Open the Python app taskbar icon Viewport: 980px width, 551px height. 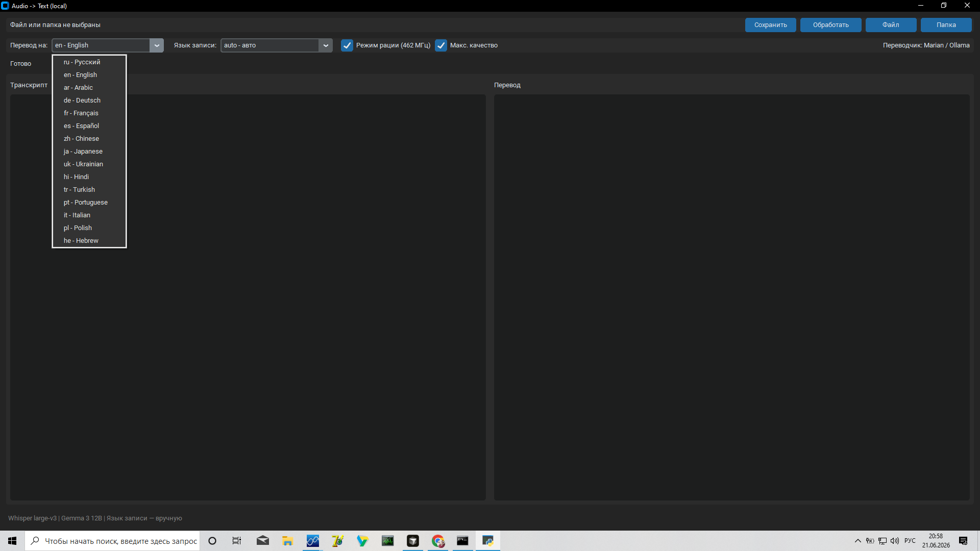[488, 541]
